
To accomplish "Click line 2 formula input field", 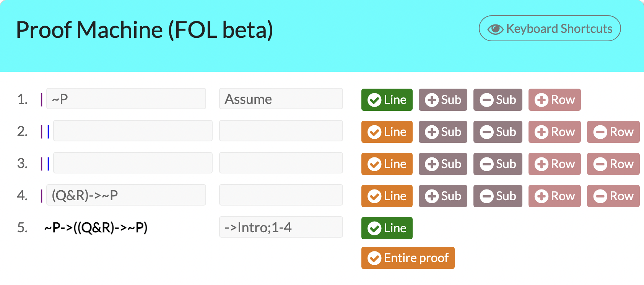I will click(x=132, y=131).
